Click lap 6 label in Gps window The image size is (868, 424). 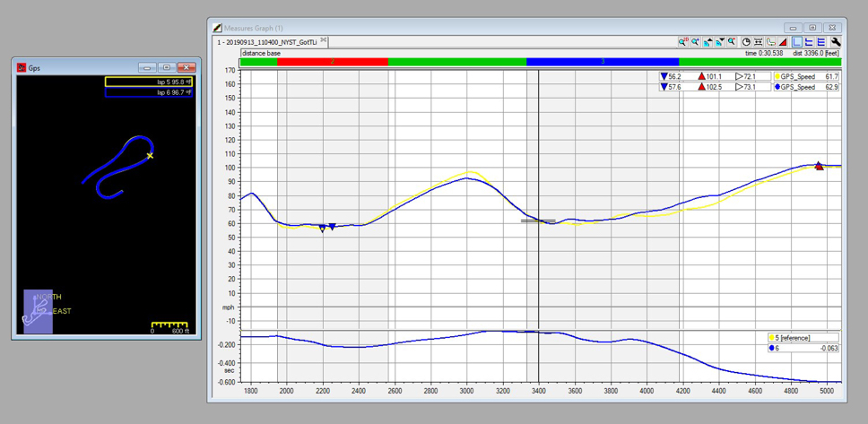(x=148, y=92)
